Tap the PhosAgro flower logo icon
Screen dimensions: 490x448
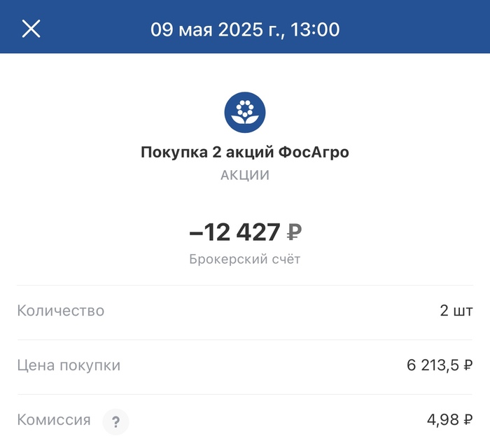245,112
